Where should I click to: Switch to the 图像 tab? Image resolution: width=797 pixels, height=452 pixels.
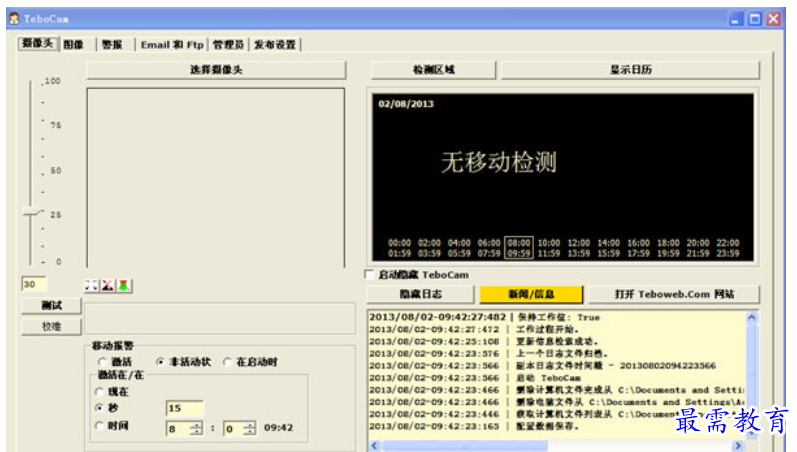(74, 45)
